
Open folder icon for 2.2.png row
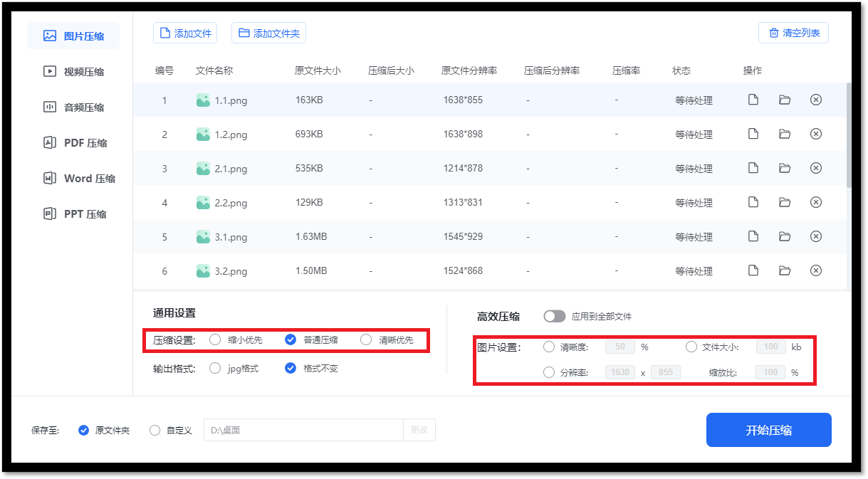785,202
